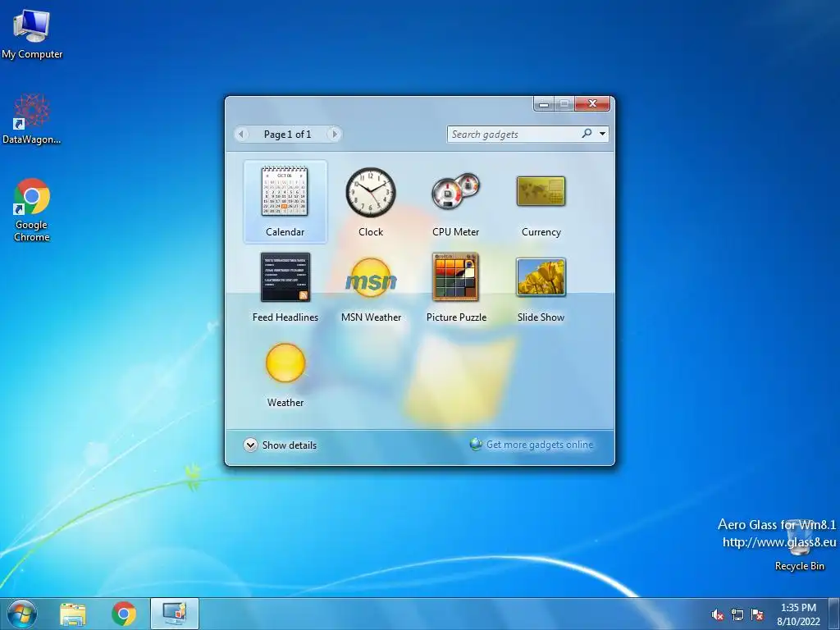This screenshot has width=840, height=630.
Task: Click the MSN Weather gadget
Action: click(371, 287)
